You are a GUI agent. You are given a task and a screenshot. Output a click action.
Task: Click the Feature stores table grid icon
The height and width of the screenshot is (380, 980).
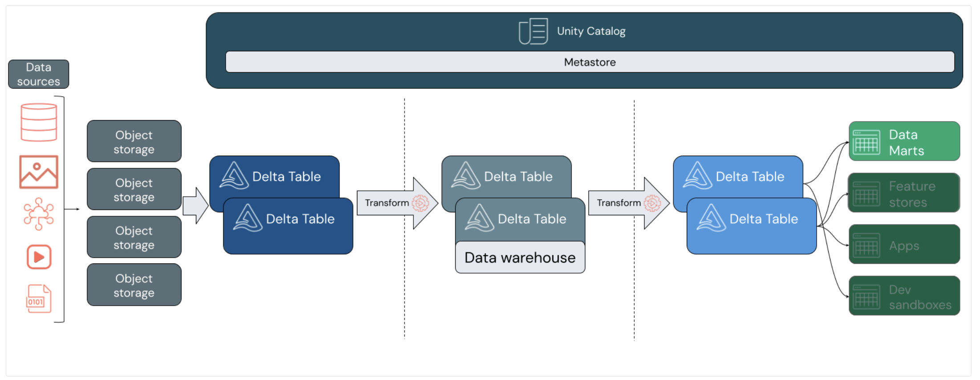[866, 194]
